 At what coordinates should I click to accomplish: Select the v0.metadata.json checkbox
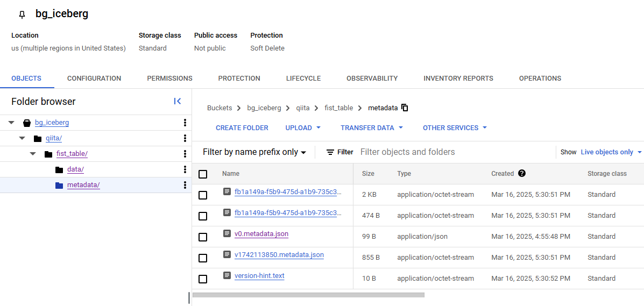pyautogui.click(x=203, y=237)
